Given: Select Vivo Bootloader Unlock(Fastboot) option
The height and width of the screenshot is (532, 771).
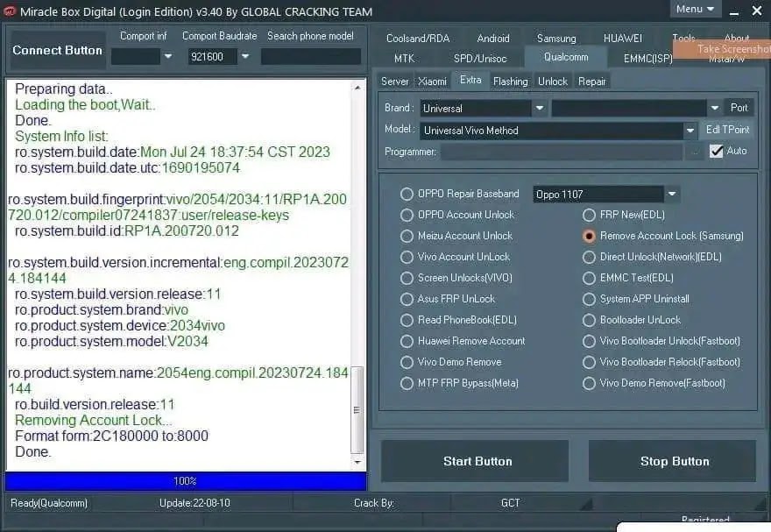Looking at the screenshot, I should click(x=589, y=341).
